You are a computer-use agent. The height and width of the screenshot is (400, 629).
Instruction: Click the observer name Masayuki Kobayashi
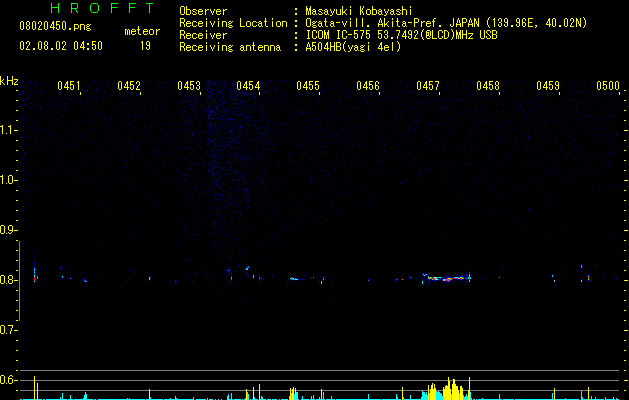(x=359, y=11)
